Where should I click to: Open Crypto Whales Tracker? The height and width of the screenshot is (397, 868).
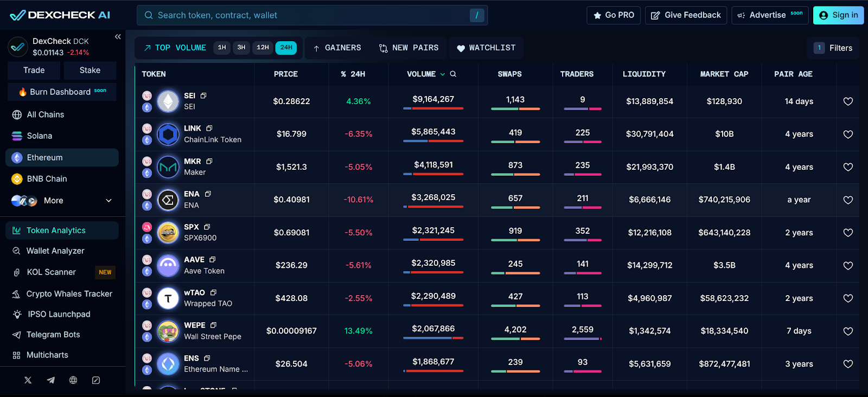pos(62,294)
